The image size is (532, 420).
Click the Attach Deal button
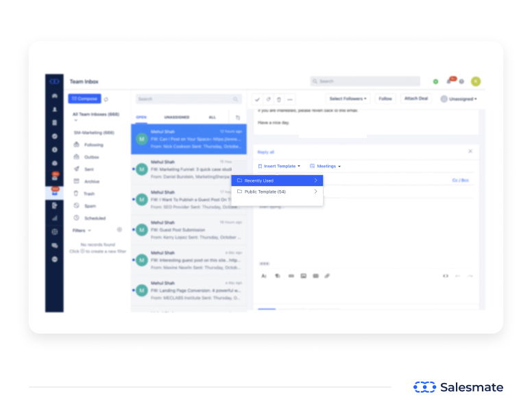point(416,98)
